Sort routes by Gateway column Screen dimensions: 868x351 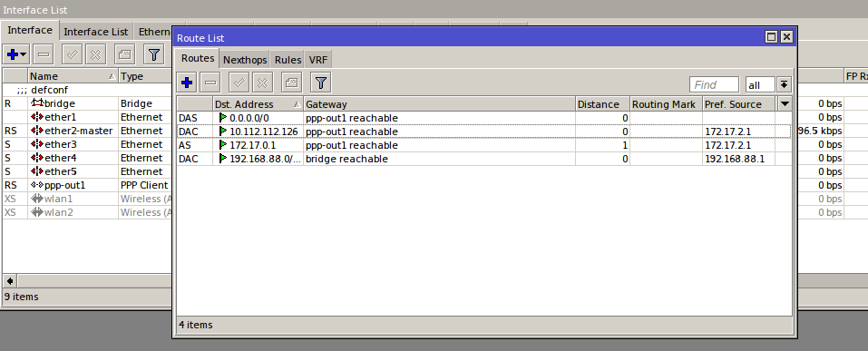click(440, 104)
